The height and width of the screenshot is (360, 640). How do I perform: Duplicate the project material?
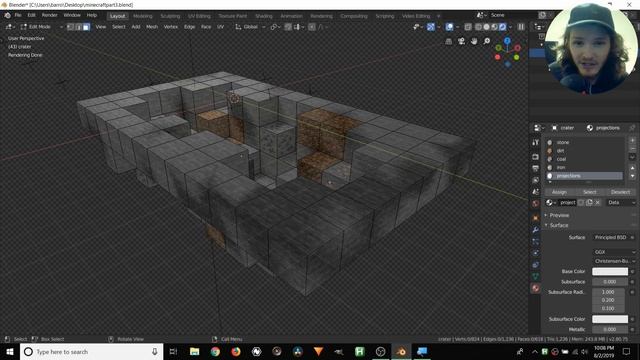click(x=589, y=202)
